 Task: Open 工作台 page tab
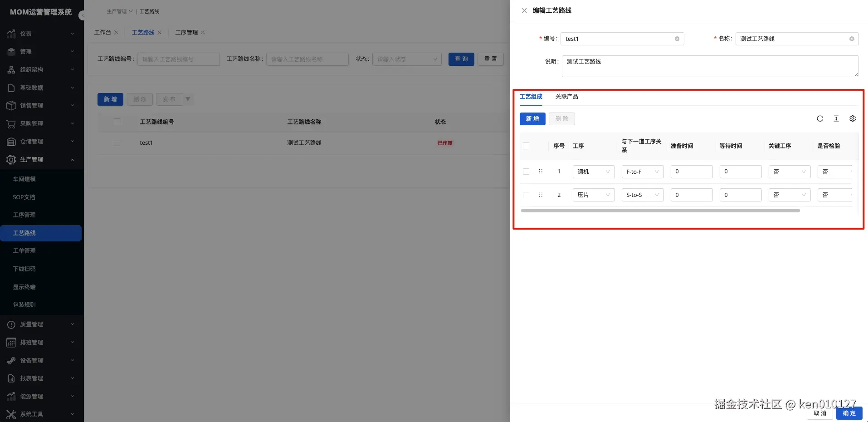click(x=102, y=32)
